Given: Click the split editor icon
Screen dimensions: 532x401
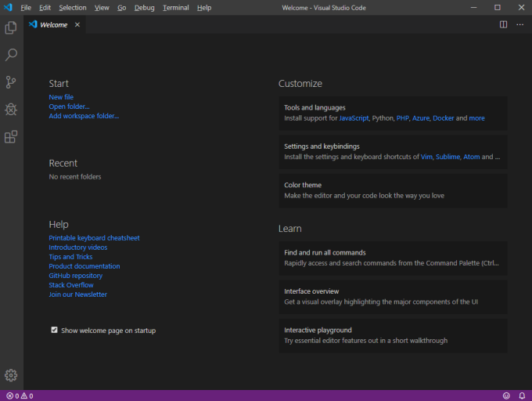Looking at the screenshot, I should coord(503,24).
